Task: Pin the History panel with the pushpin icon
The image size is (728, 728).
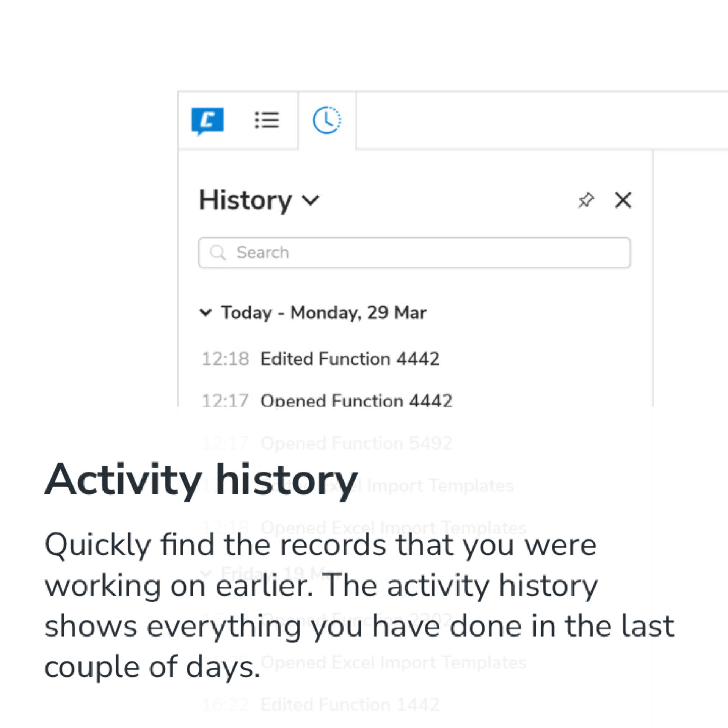Action: [x=586, y=200]
